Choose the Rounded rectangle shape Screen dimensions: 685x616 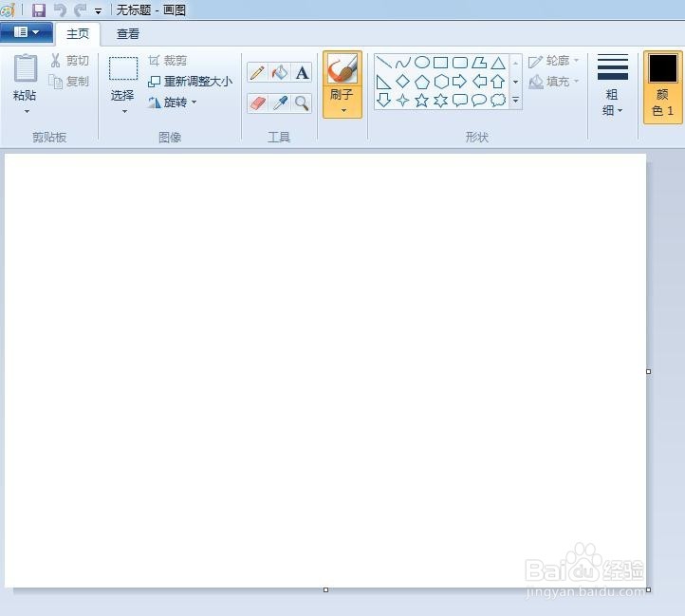pyautogui.click(x=460, y=63)
